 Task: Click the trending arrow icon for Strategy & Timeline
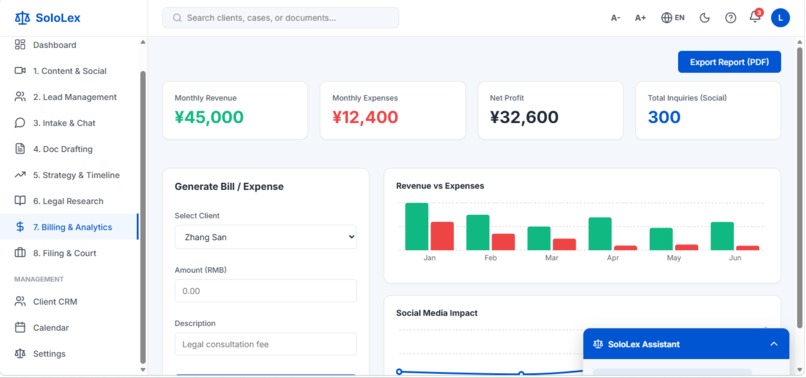click(20, 175)
